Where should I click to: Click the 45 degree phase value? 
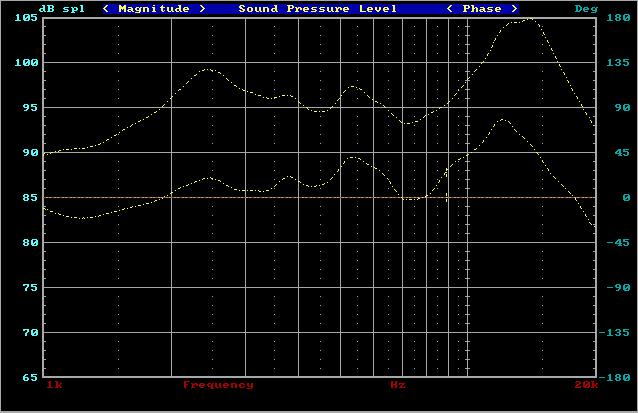point(622,153)
